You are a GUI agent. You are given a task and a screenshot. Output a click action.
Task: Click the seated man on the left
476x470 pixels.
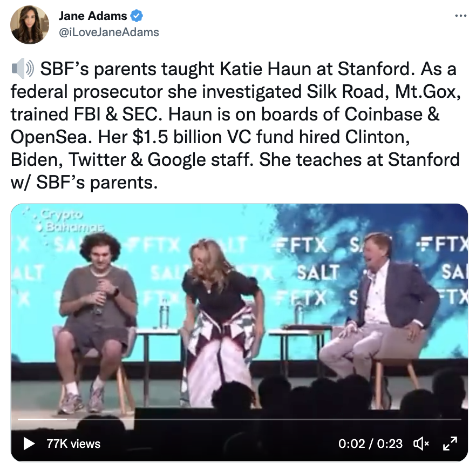coord(96,323)
